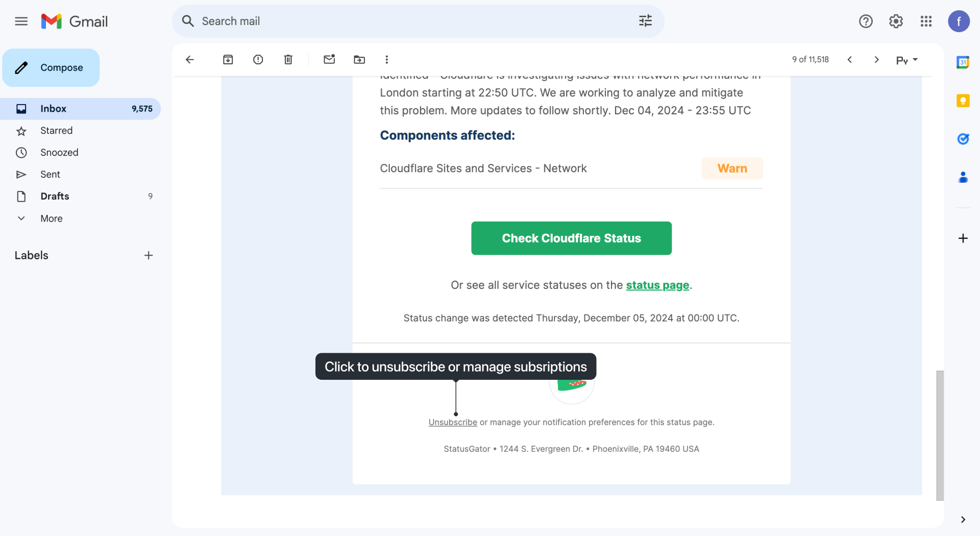Open Google Tasks side panel
Image resolution: width=980 pixels, height=536 pixels.
pyautogui.click(x=963, y=139)
